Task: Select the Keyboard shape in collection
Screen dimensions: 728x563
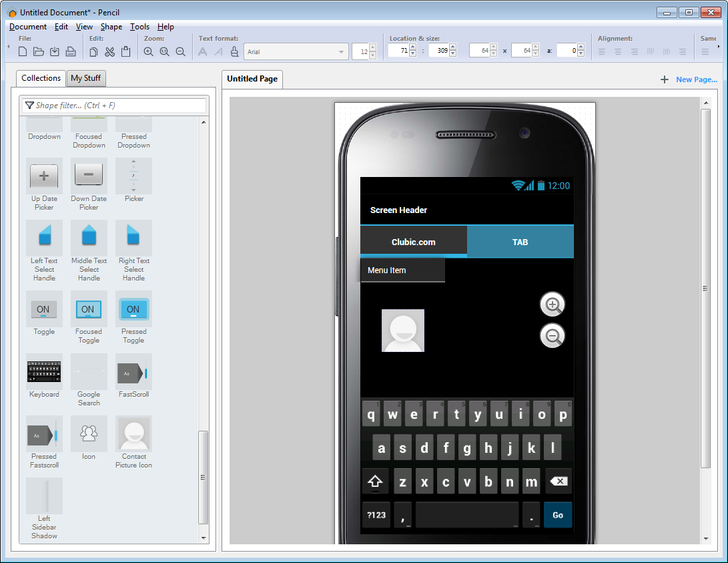Action: (44, 372)
